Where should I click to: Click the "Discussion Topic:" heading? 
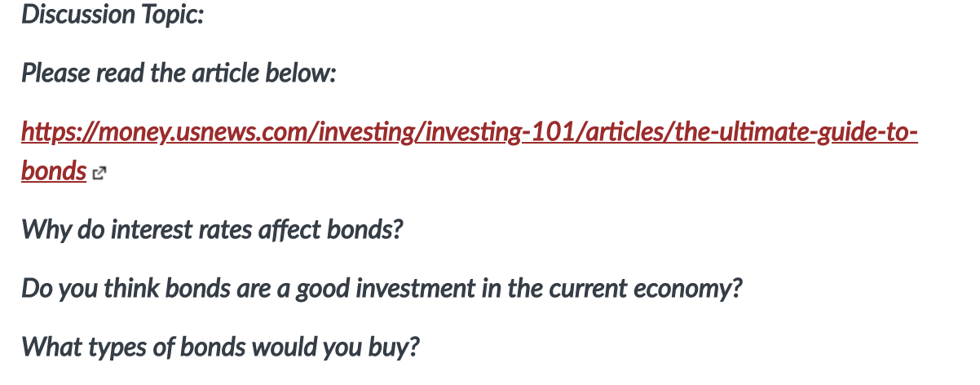tap(113, 15)
